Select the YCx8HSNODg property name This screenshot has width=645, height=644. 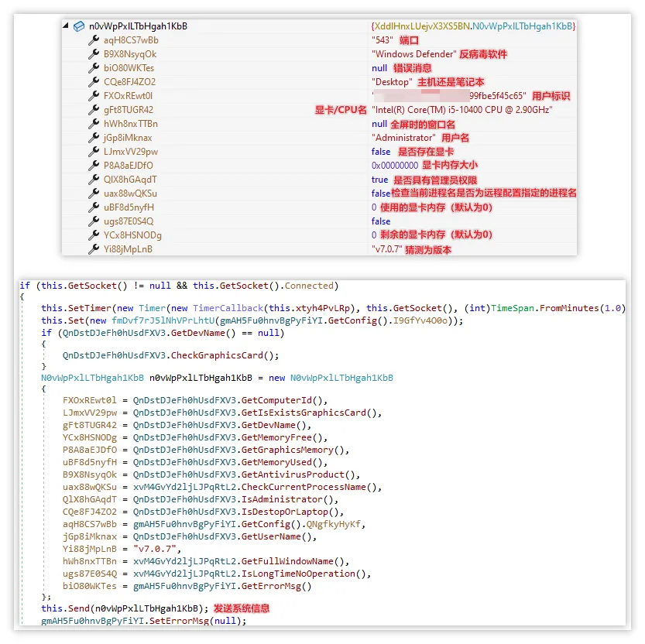tap(132, 235)
